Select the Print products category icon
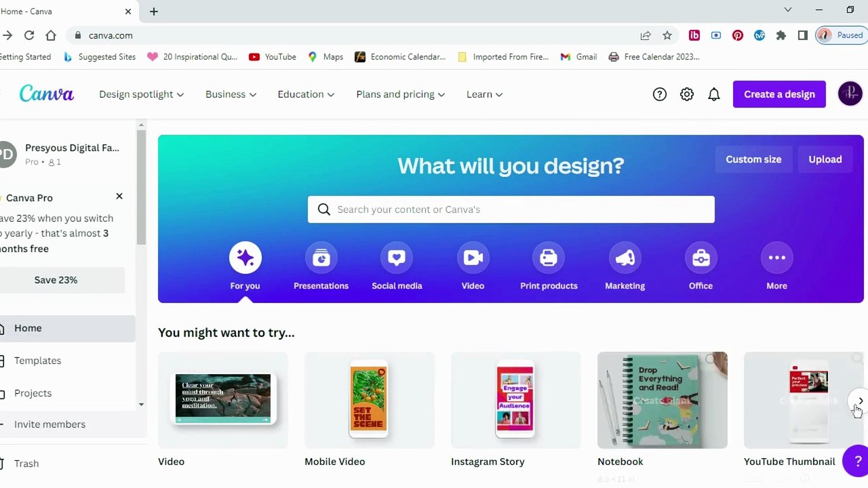Screen dimensions: 868x488 click(x=549, y=258)
